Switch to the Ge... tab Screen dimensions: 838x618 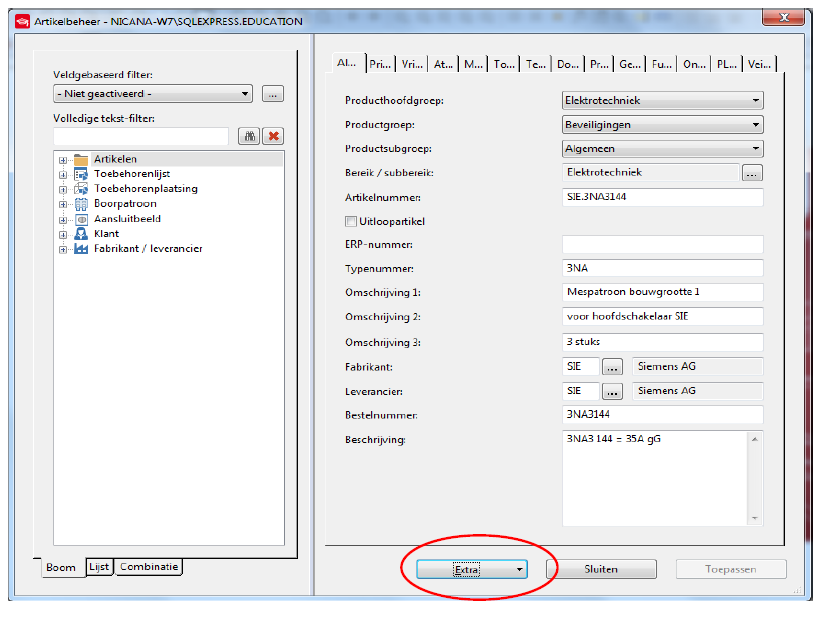pyautogui.click(x=630, y=64)
